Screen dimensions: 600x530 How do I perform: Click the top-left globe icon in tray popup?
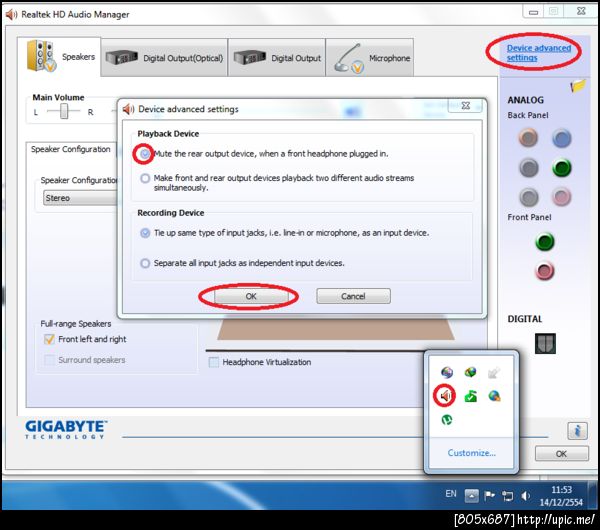click(x=447, y=372)
